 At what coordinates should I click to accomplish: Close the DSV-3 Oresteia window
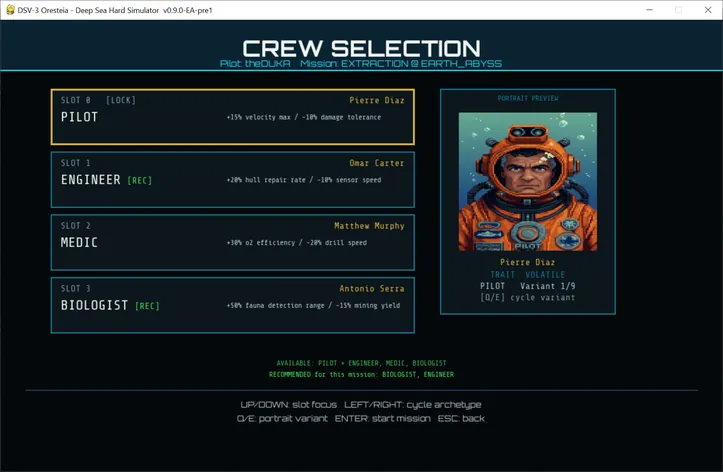(708, 10)
